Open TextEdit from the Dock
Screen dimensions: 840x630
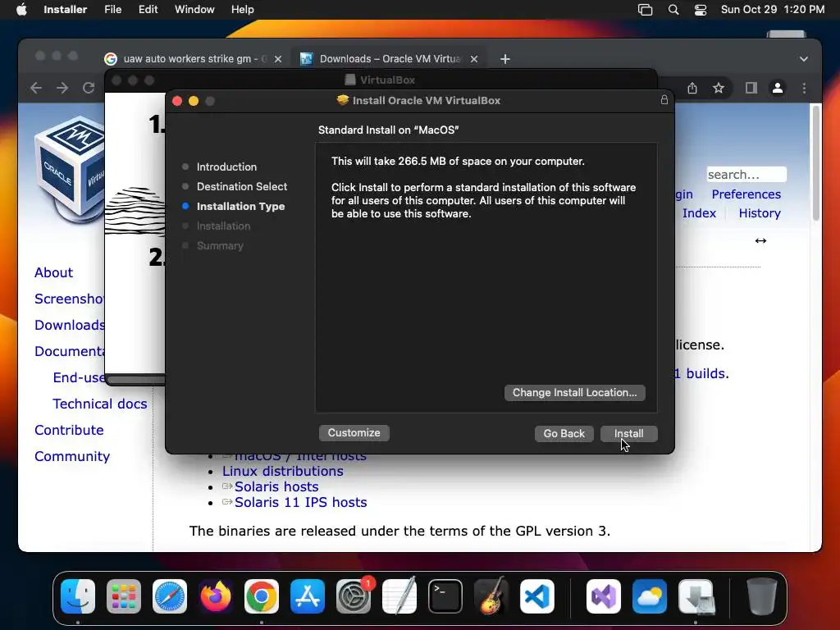click(399, 596)
